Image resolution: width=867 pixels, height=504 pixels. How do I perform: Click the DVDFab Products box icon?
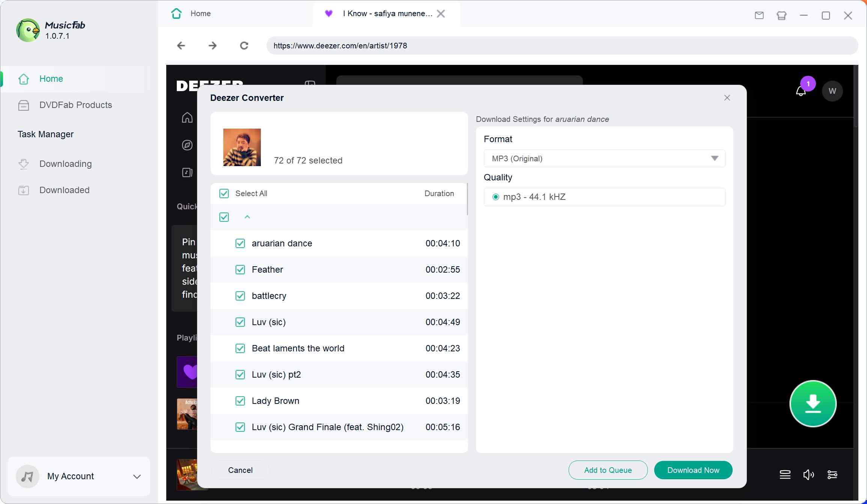click(24, 105)
